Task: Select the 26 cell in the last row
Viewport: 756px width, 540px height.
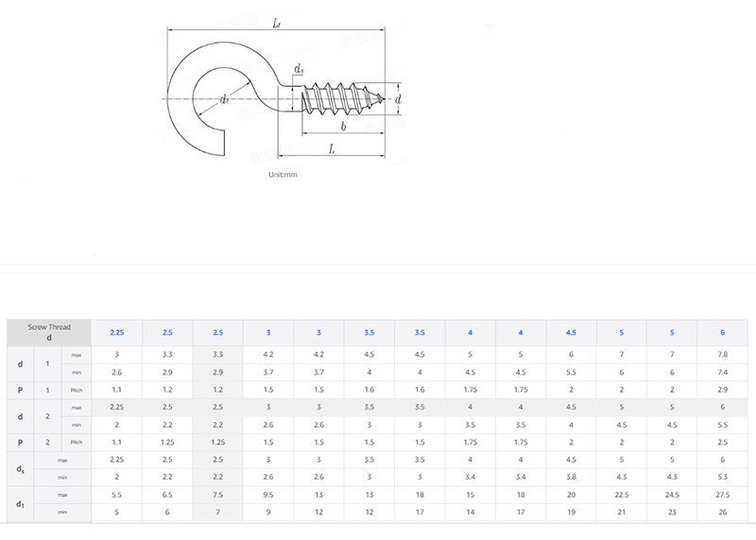Action: pyautogui.click(x=722, y=512)
